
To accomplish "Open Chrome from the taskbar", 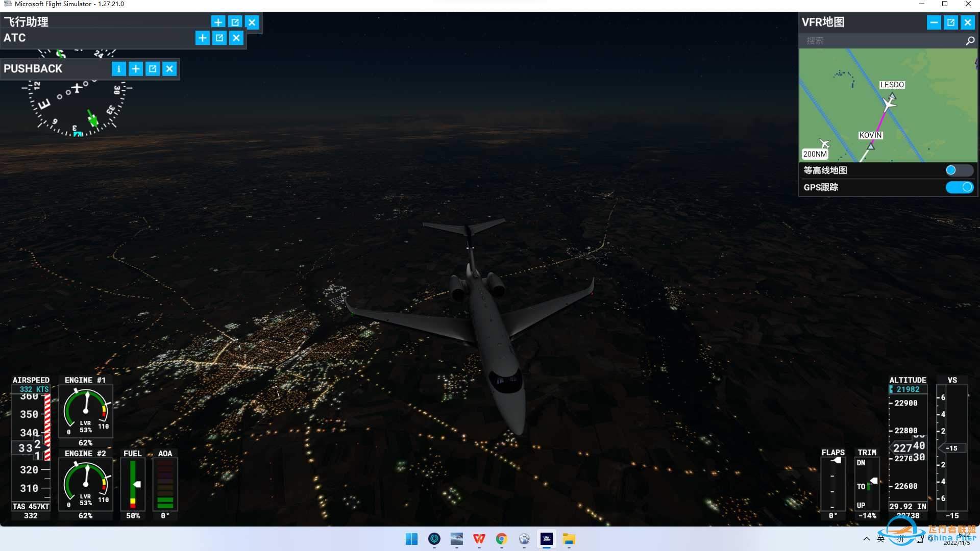I will pos(501,539).
